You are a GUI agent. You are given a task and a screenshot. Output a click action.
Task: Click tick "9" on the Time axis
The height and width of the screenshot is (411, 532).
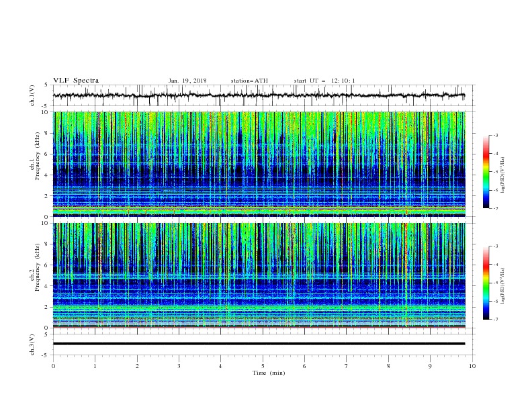430,366
